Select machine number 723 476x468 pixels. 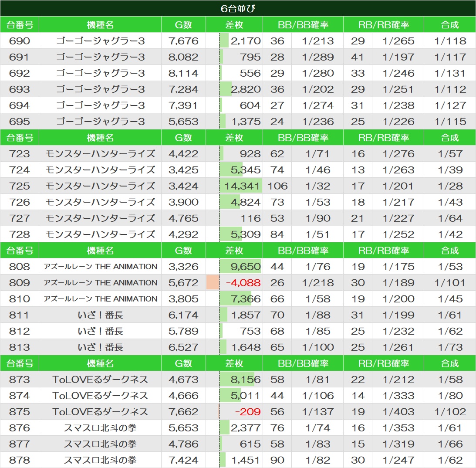[x=20, y=154]
